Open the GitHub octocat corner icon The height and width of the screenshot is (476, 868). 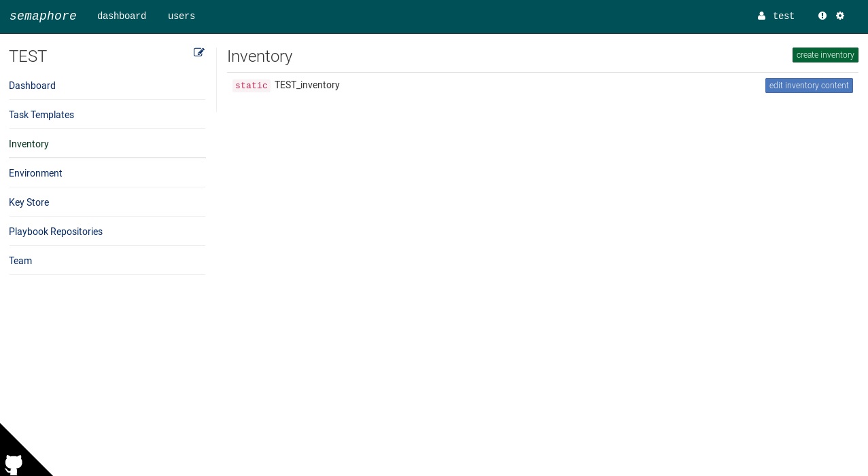coord(14,464)
